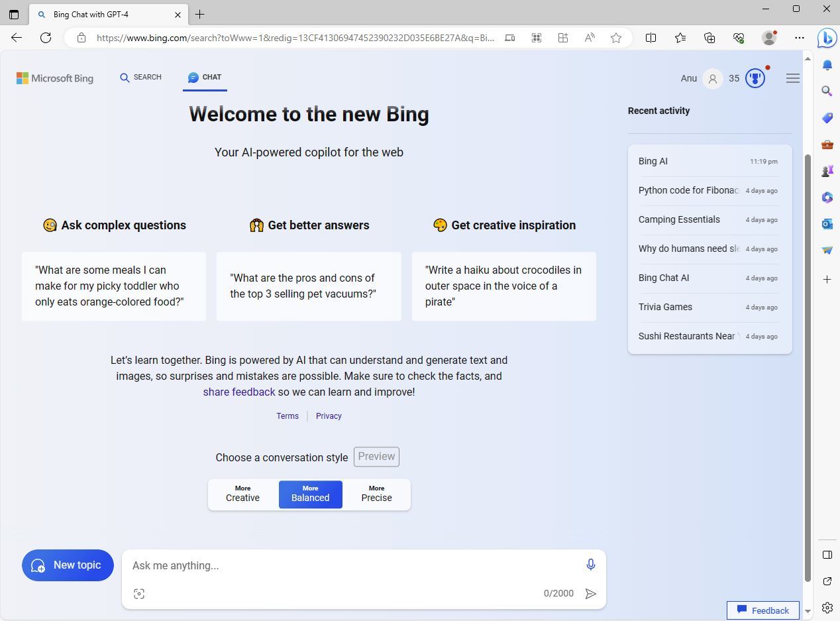Screen dimensions: 840x621
Task: Click the browser essentials heart icon
Action: (x=739, y=38)
